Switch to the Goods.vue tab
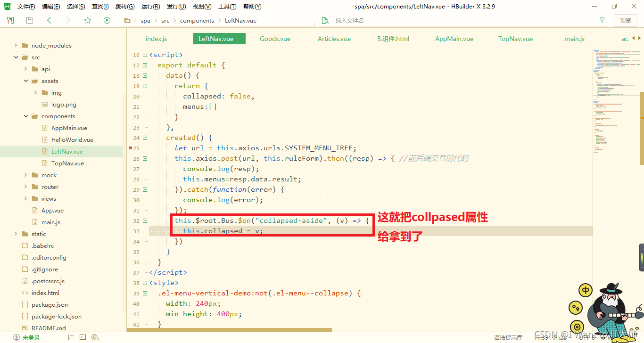Viewport: 644px width, 343px height. point(275,39)
